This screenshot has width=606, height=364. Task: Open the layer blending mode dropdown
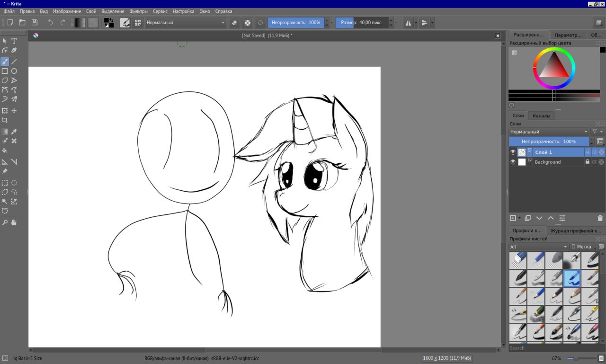549,132
